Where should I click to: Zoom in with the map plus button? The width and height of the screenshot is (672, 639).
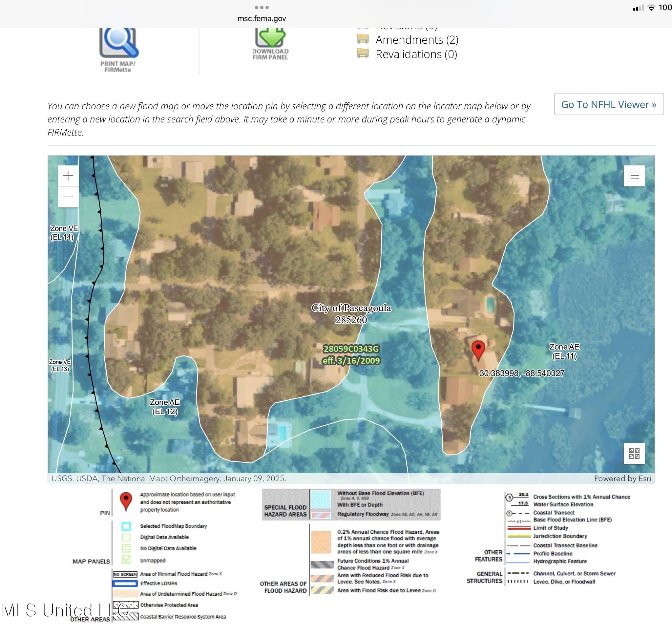(68, 176)
